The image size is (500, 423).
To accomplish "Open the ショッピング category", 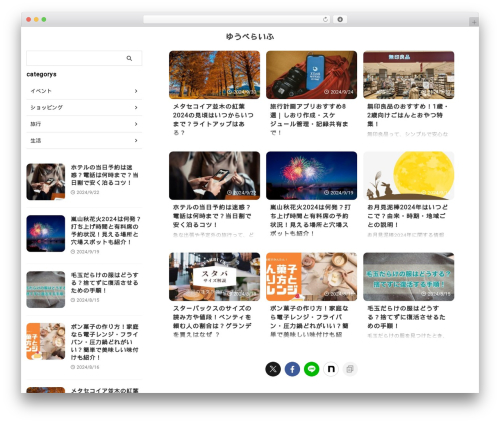I will point(84,107).
